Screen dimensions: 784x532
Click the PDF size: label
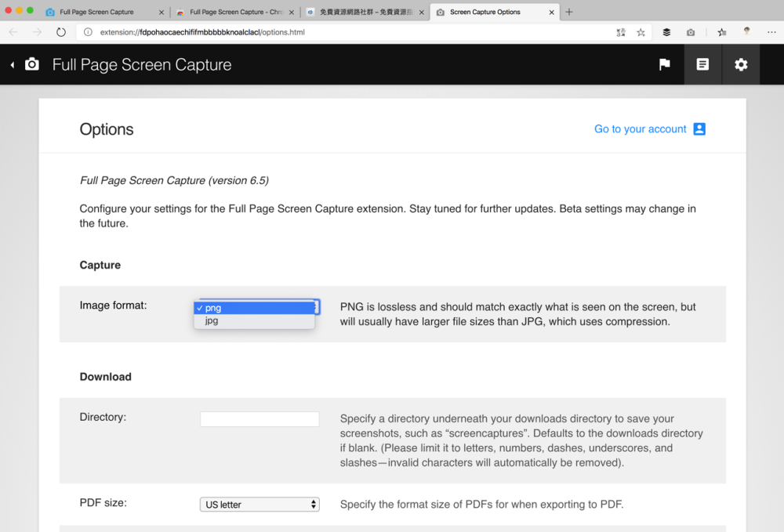tap(103, 502)
